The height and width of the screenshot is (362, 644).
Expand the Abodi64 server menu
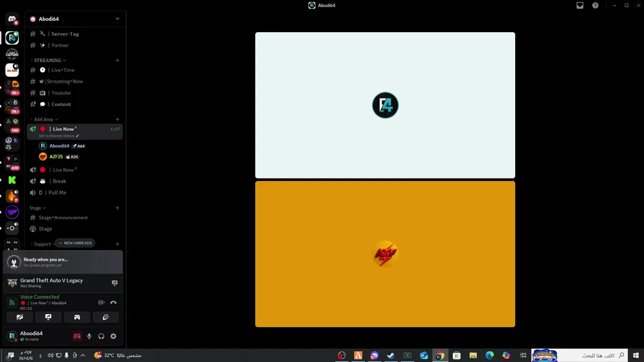pyautogui.click(x=117, y=19)
